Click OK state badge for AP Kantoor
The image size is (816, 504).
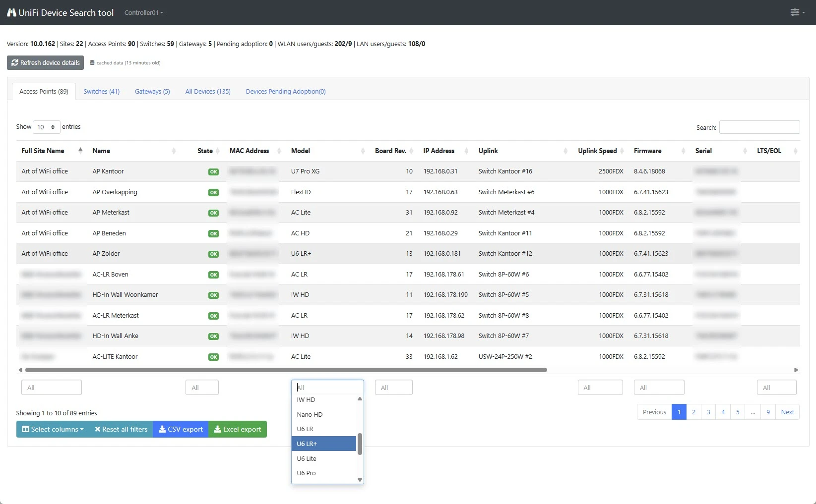point(213,171)
